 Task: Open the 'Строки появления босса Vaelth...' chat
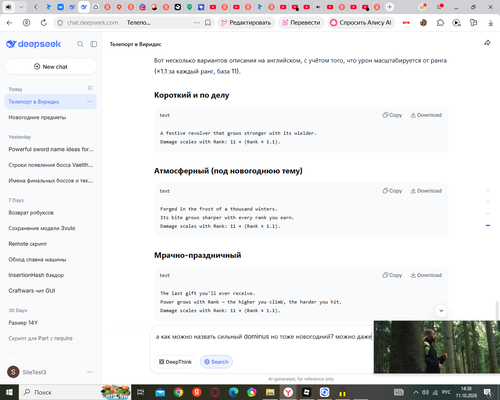(x=51, y=165)
